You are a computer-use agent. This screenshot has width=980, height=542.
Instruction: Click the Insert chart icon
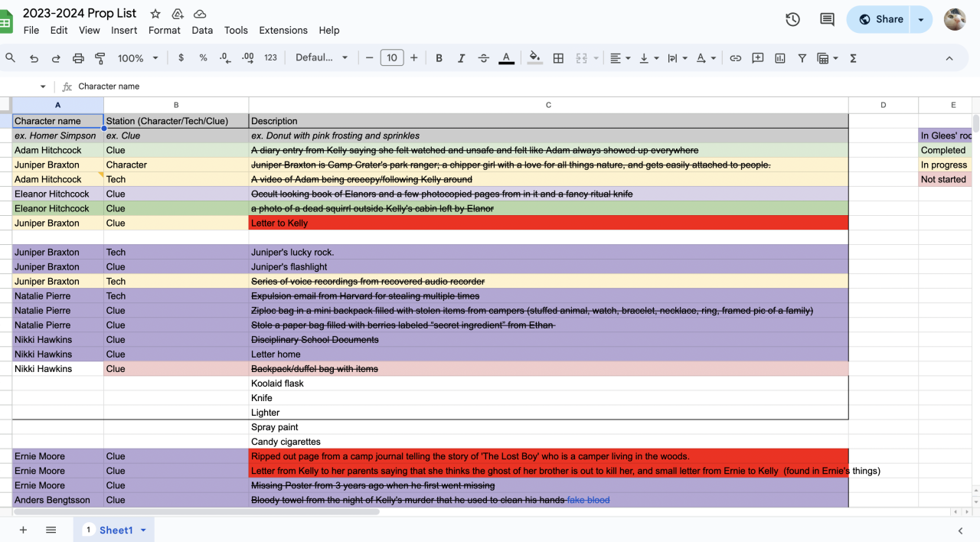[x=780, y=58]
